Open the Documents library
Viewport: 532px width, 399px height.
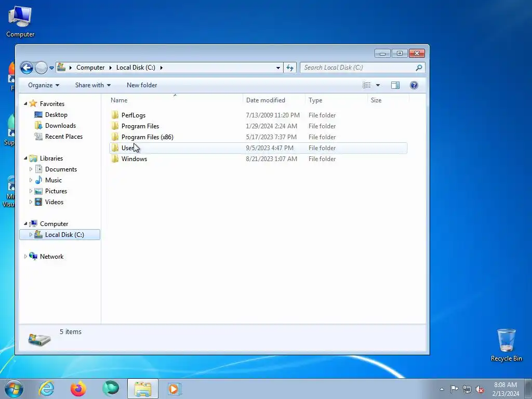[61, 169]
